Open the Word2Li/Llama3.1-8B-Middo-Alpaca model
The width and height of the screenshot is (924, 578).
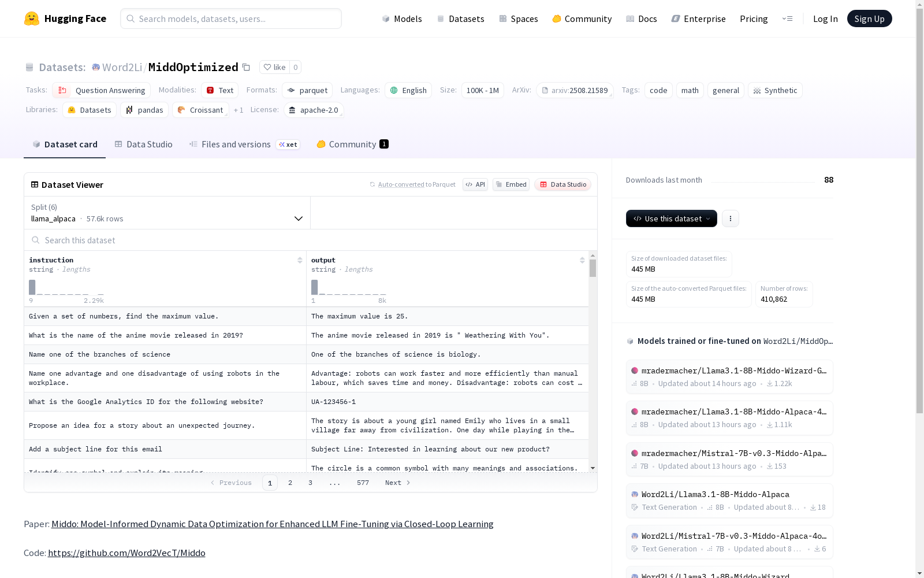pyautogui.click(x=729, y=501)
